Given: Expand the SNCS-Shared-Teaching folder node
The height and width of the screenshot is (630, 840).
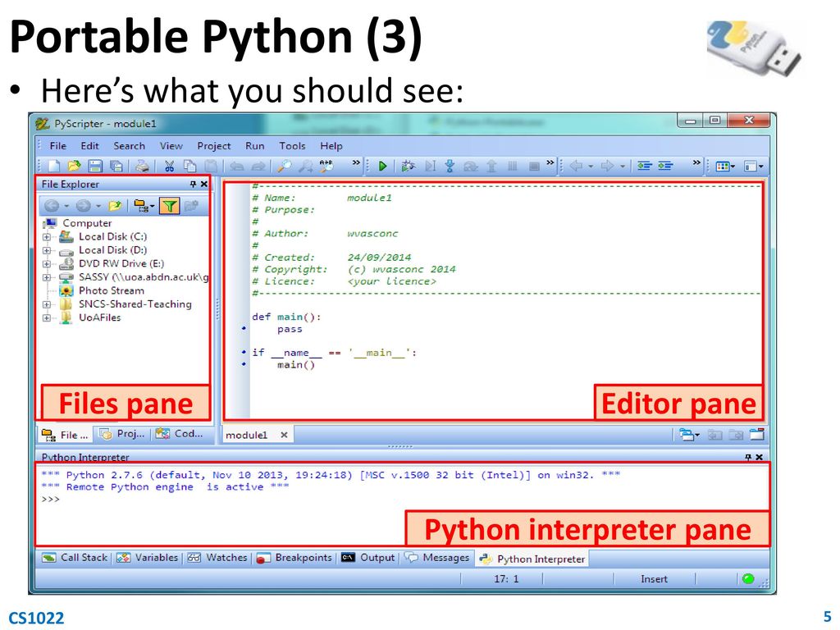Looking at the screenshot, I should (47, 304).
